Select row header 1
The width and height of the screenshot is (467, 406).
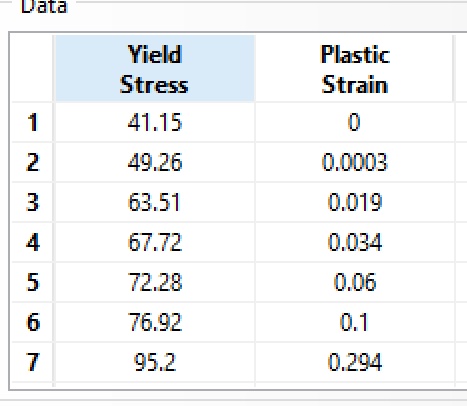32,122
